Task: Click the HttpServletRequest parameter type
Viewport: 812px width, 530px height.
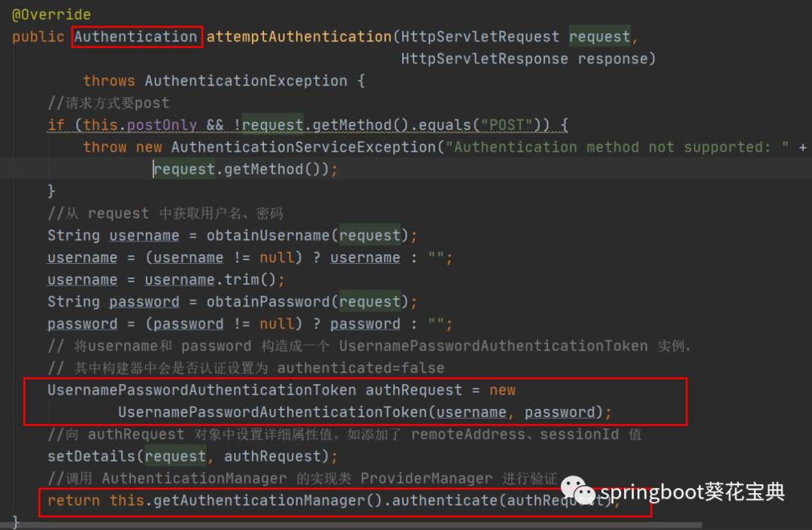Action: pos(480,37)
